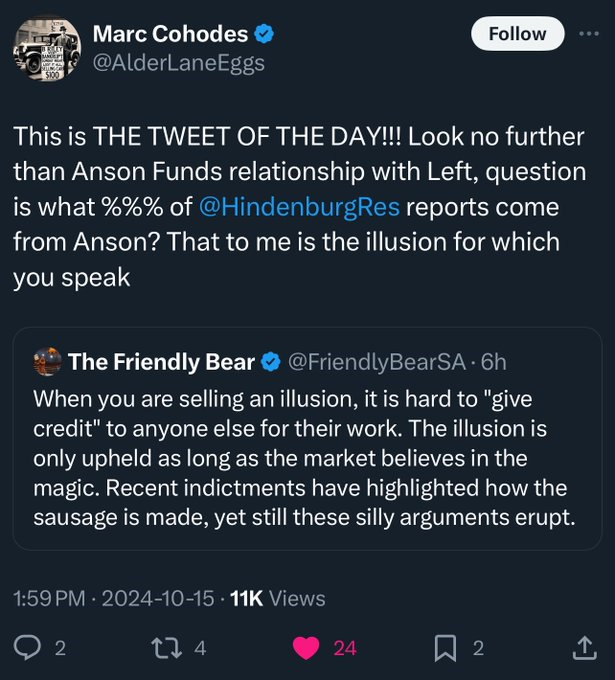Click the 24 likes count
Viewport: 615px width, 680px height.
345,648
